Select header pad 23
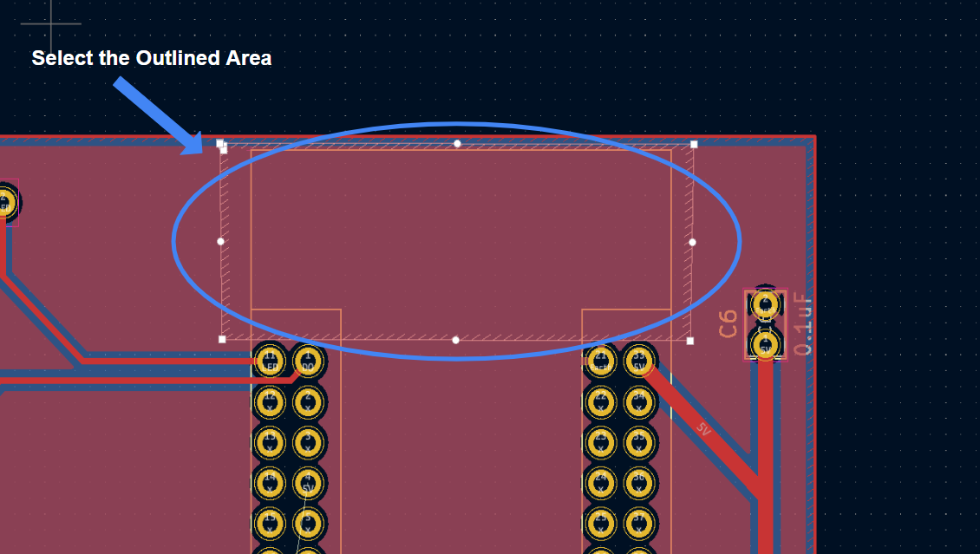This screenshot has height=554, width=980. (601, 442)
